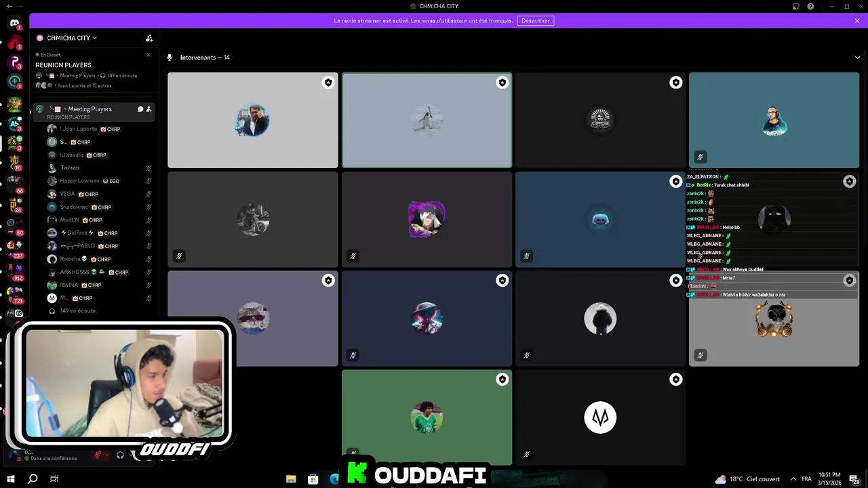
Task: Click invite people icon beside CHMICHA CITY
Action: click(x=149, y=38)
